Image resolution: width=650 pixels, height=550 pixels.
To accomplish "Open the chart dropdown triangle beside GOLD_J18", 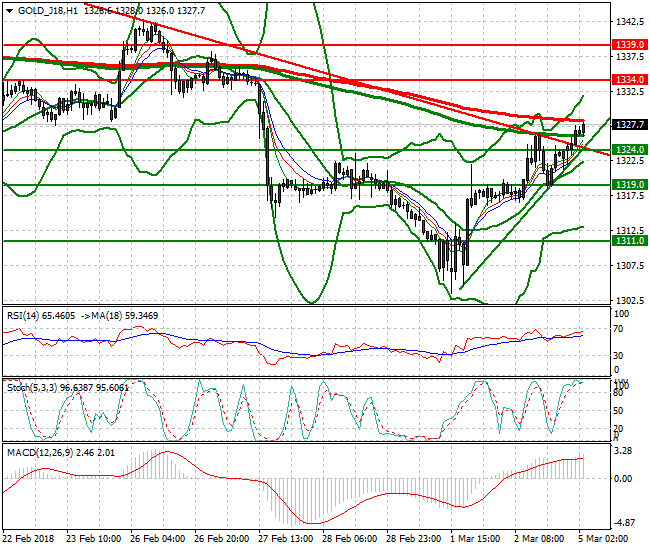I will [9, 11].
